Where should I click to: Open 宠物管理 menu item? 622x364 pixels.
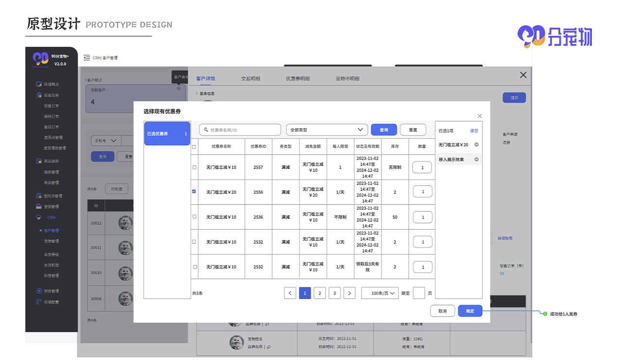click(x=52, y=241)
